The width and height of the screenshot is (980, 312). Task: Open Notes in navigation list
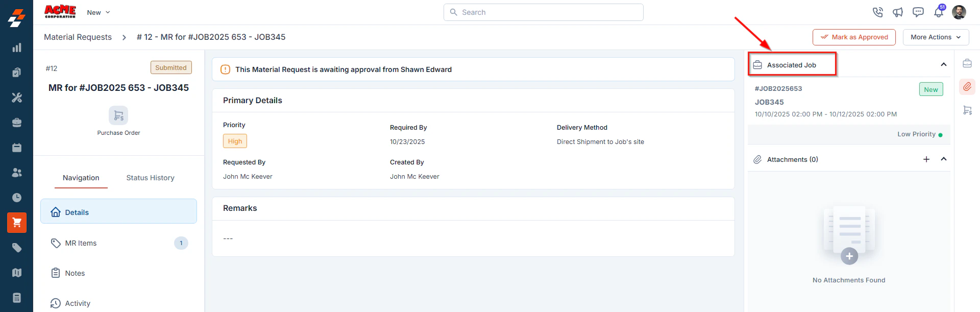(118, 273)
